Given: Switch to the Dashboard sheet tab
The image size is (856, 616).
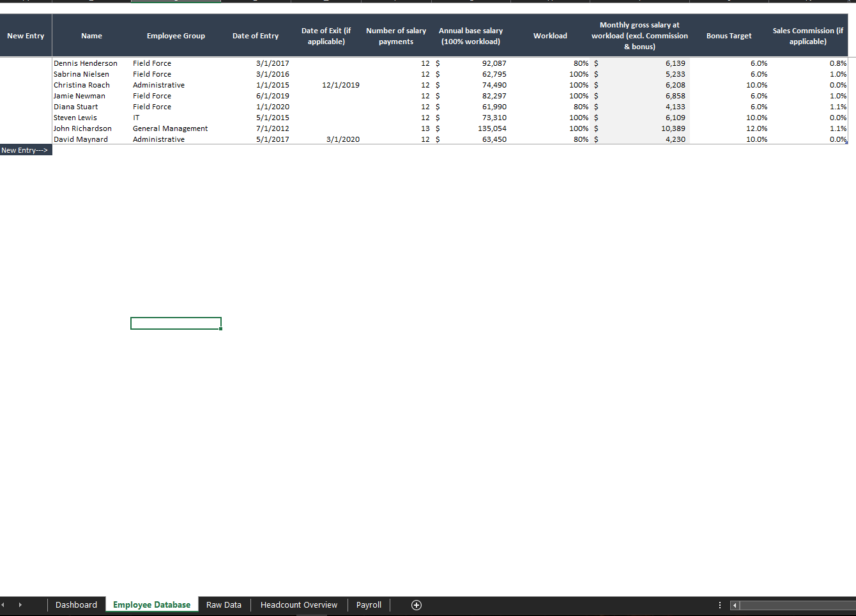Looking at the screenshot, I should pos(76,604).
